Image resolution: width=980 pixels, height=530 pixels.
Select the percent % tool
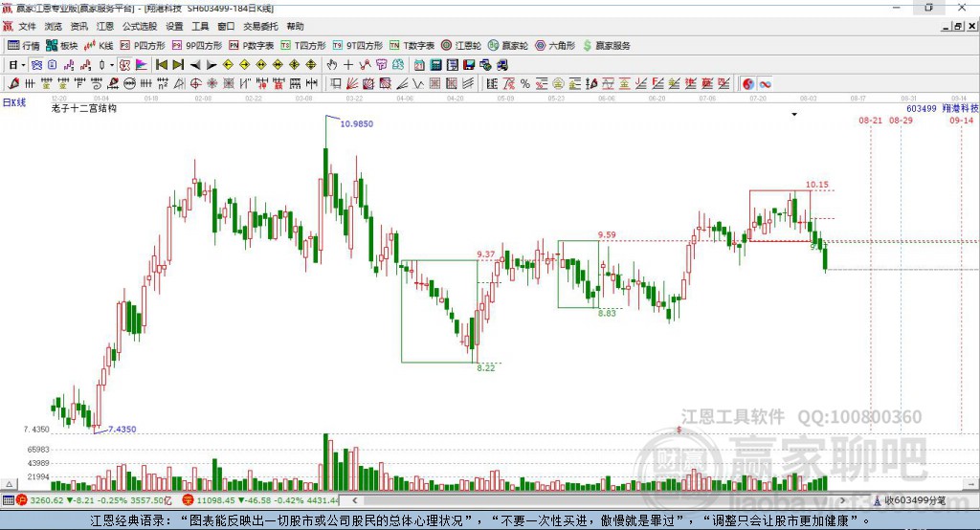(525, 84)
